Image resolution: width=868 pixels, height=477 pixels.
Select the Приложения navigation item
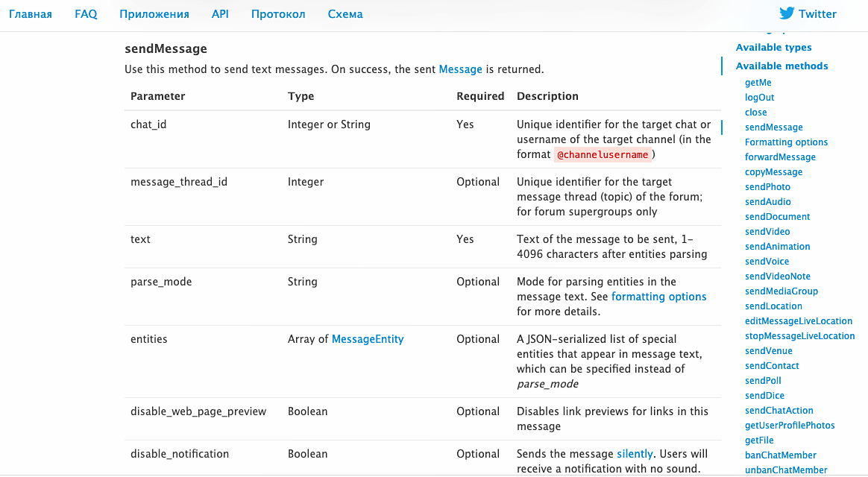[x=154, y=13]
